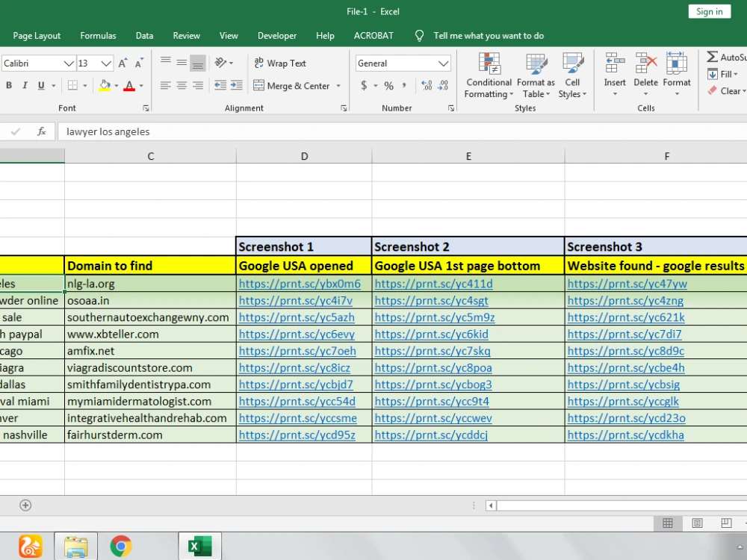Open Font dialog launcher
Screen dimensions: 747x560
pyautogui.click(x=146, y=108)
